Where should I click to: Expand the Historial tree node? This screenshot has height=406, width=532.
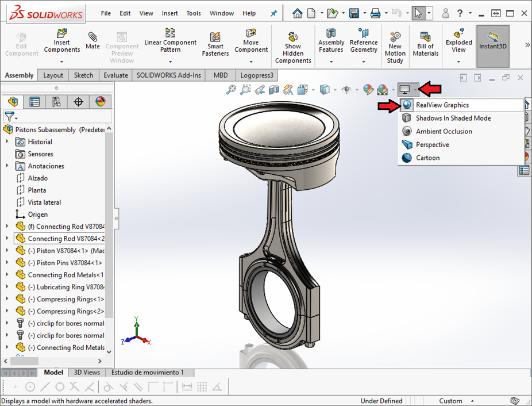click(7, 141)
